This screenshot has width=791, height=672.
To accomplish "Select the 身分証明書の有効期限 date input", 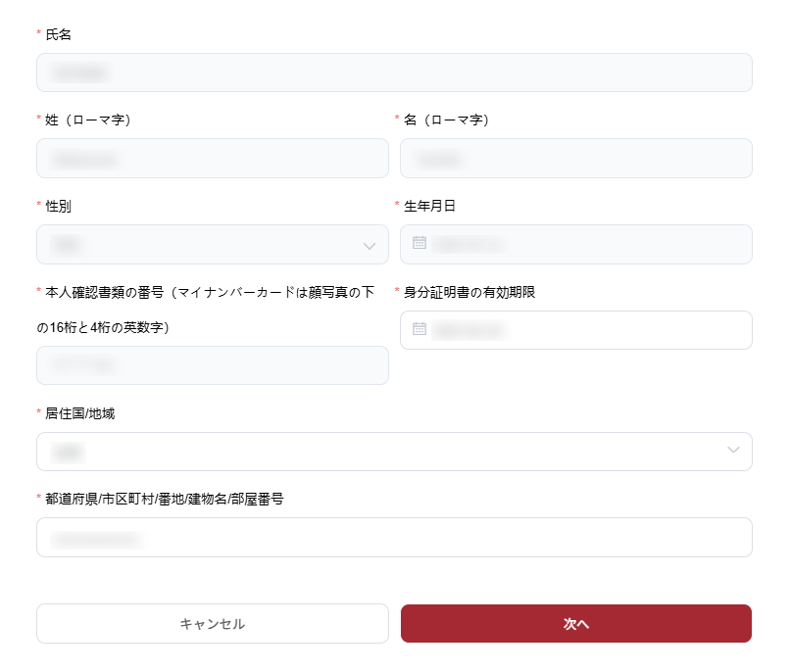I will [588, 330].
